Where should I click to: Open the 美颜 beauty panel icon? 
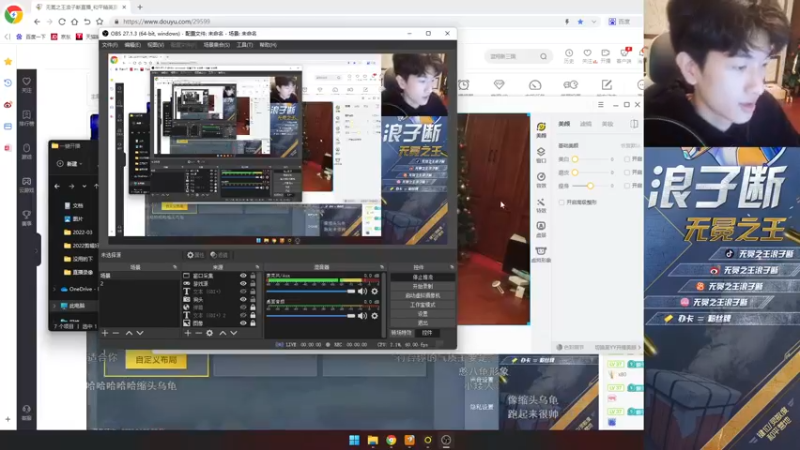coord(541,127)
